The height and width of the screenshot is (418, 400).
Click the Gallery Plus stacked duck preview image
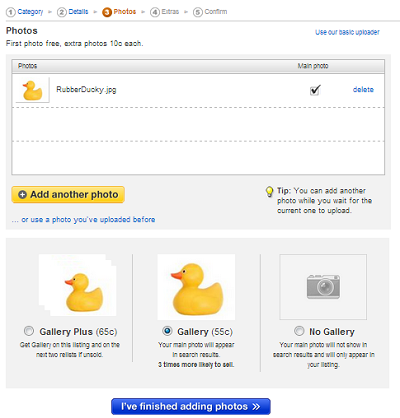(78, 285)
